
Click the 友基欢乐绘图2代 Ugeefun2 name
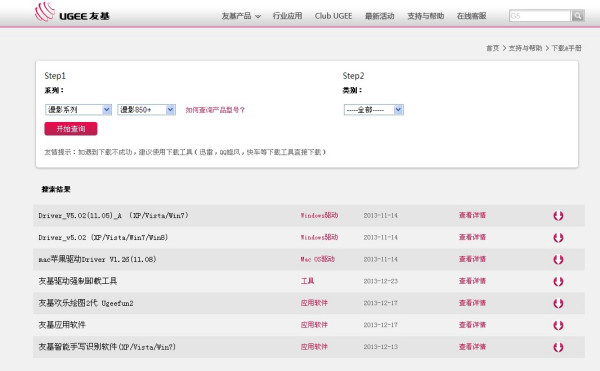86,303
